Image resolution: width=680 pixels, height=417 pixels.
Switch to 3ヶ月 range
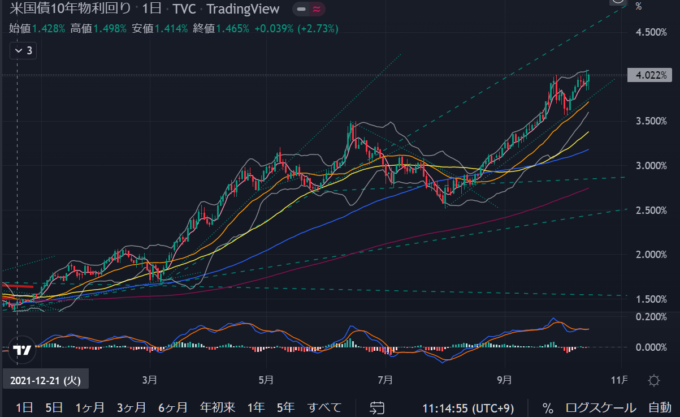(133, 408)
